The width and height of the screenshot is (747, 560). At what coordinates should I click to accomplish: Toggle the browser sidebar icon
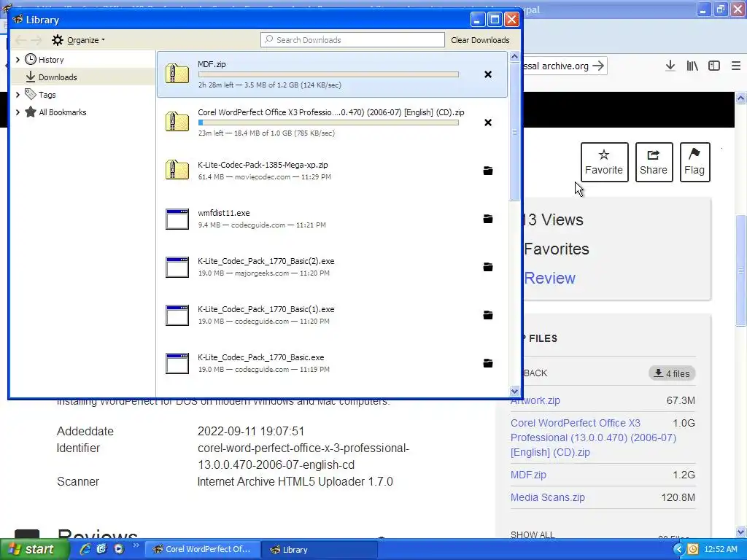click(714, 66)
